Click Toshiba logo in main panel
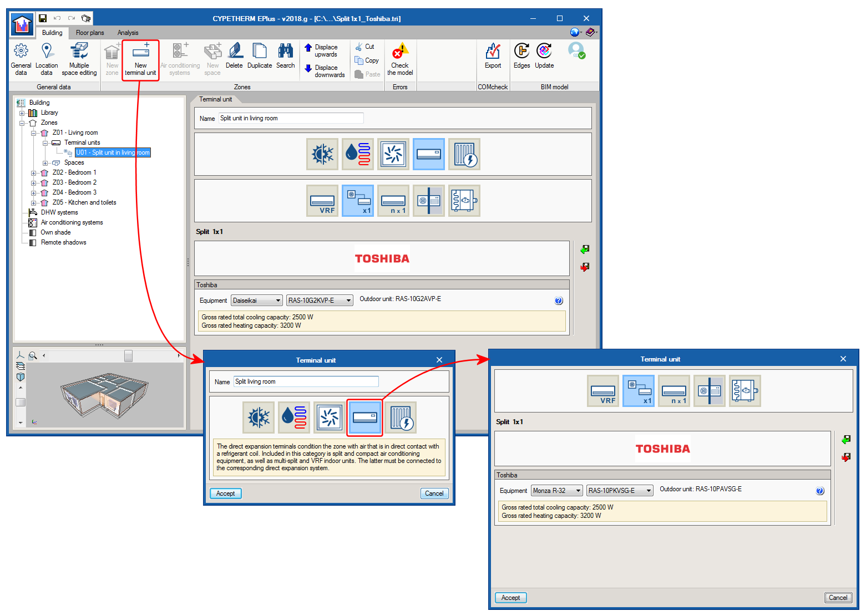Image resolution: width=866 pixels, height=616 pixels. click(x=382, y=258)
